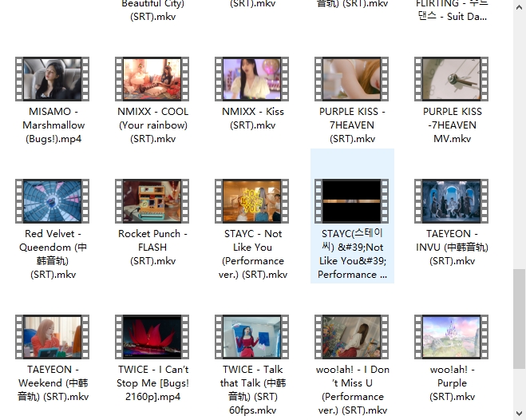Click the vertical scrollbar up arrow
The image size is (526, 420).
coord(520,6)
